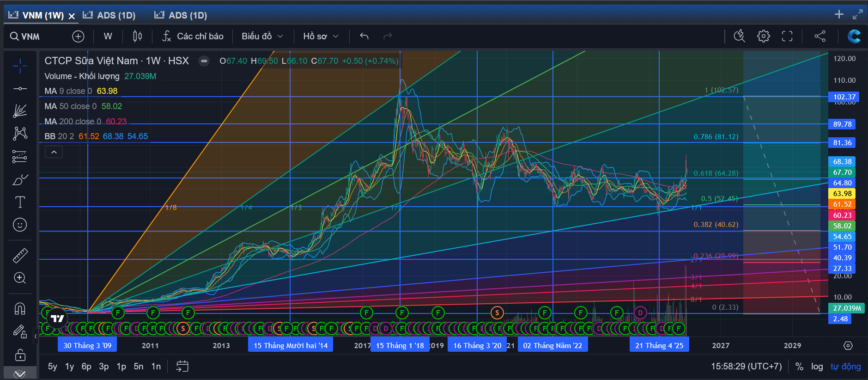Redo the chart action
This screenshot has width=868, height=380.
coord(388,36)
